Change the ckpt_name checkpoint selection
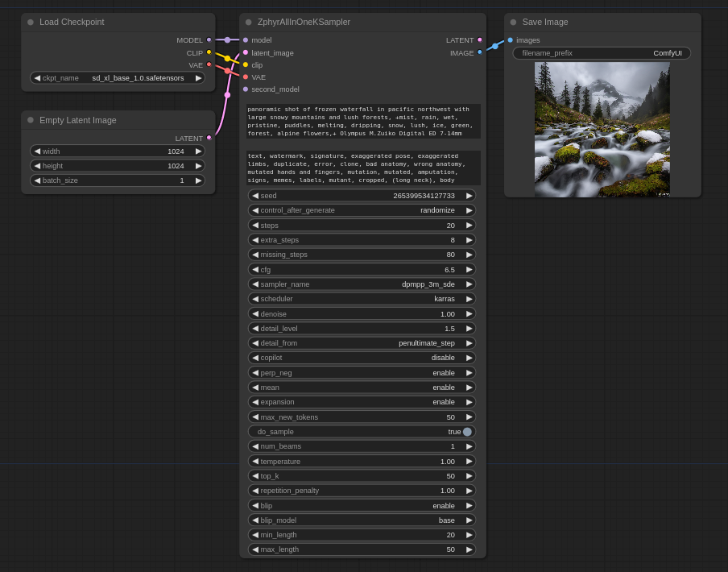 (x=118, y=78)
